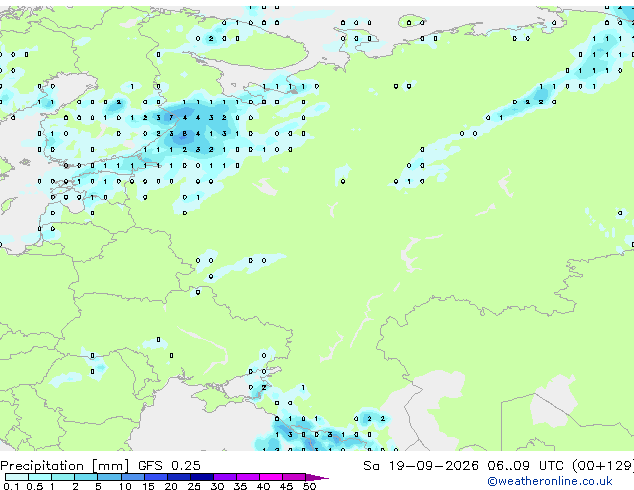Image resolution: width=634 pixels, height=490 pixels.
Task: Select the 15-20 mm legend color swatch
Action: coord(156,477)
